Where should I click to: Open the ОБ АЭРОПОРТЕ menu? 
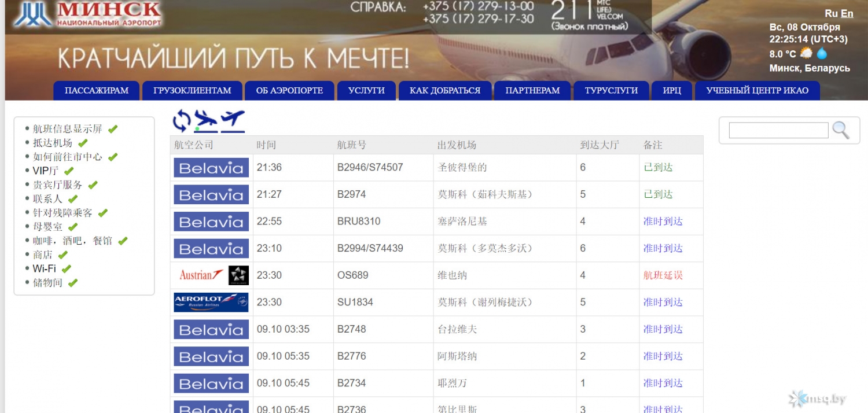coord(289,91)
